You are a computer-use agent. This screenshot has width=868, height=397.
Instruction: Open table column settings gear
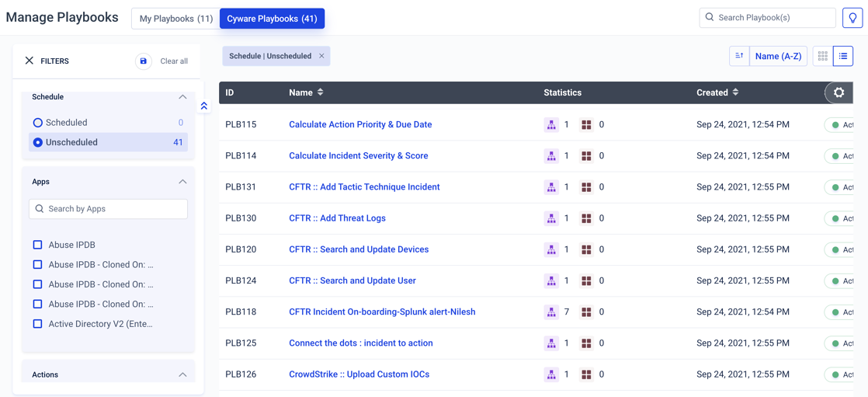pyautogui.click(x=838, y=92)
